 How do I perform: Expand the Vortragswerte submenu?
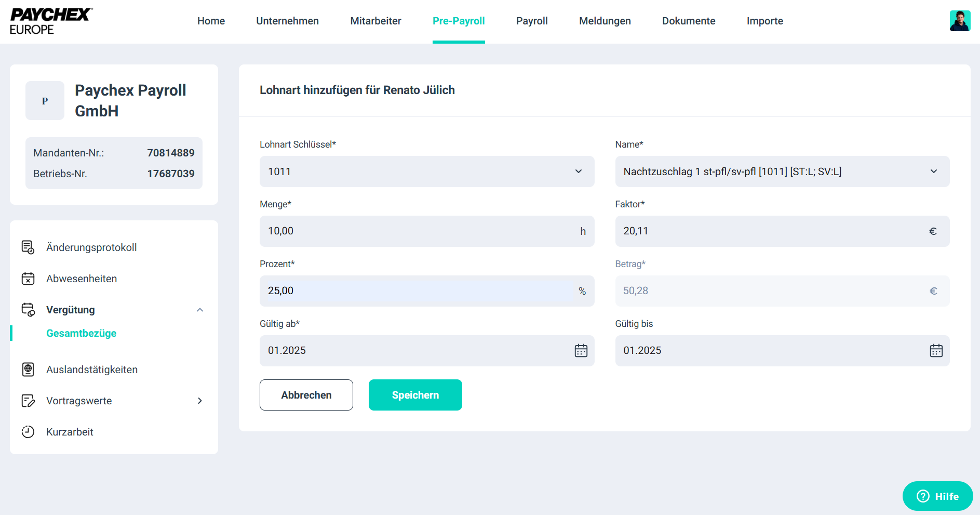coord(200,401)
